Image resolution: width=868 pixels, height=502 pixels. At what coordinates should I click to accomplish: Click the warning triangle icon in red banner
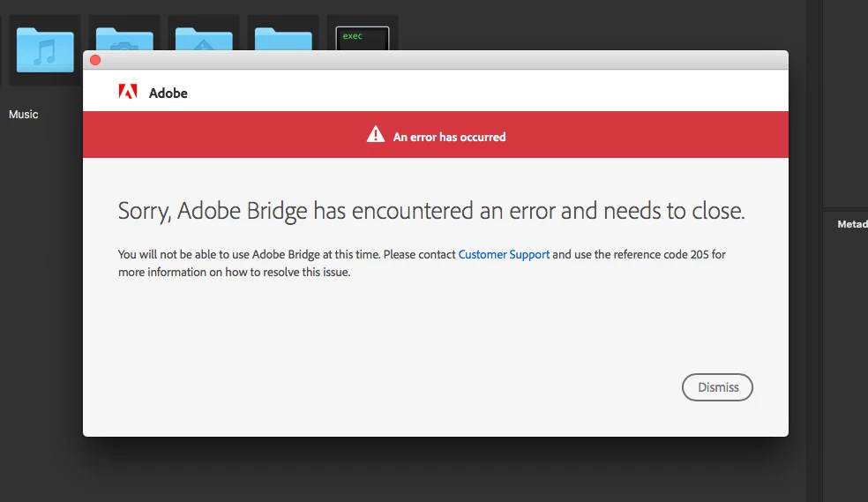point(375,134)
